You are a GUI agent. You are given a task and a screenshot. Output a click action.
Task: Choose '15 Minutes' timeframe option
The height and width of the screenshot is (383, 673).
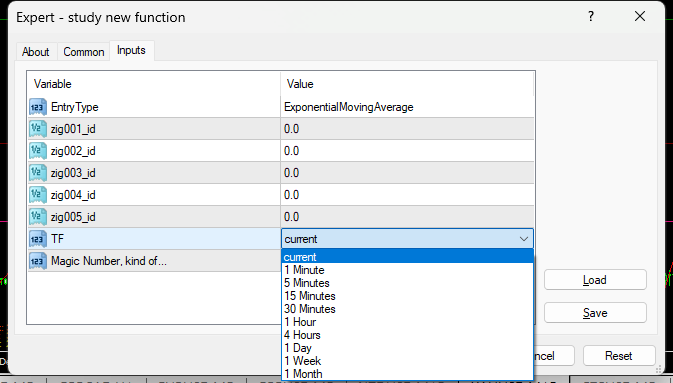pyautogui.click(x=407, y=296)
